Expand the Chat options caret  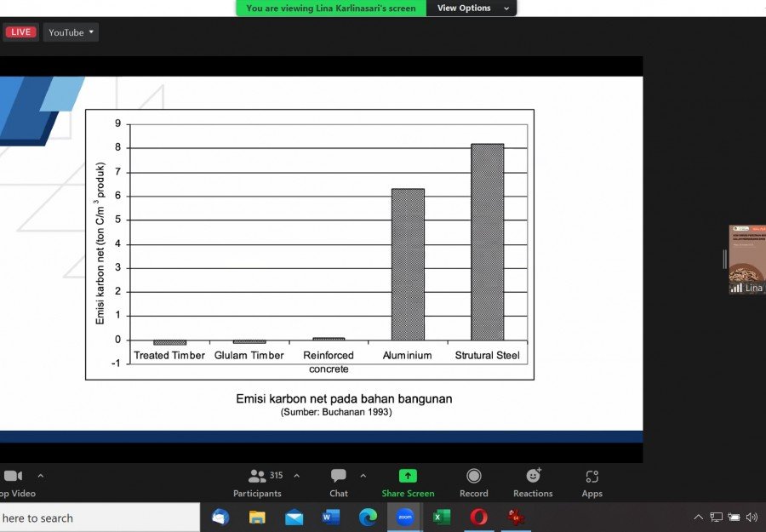point(363,476)
